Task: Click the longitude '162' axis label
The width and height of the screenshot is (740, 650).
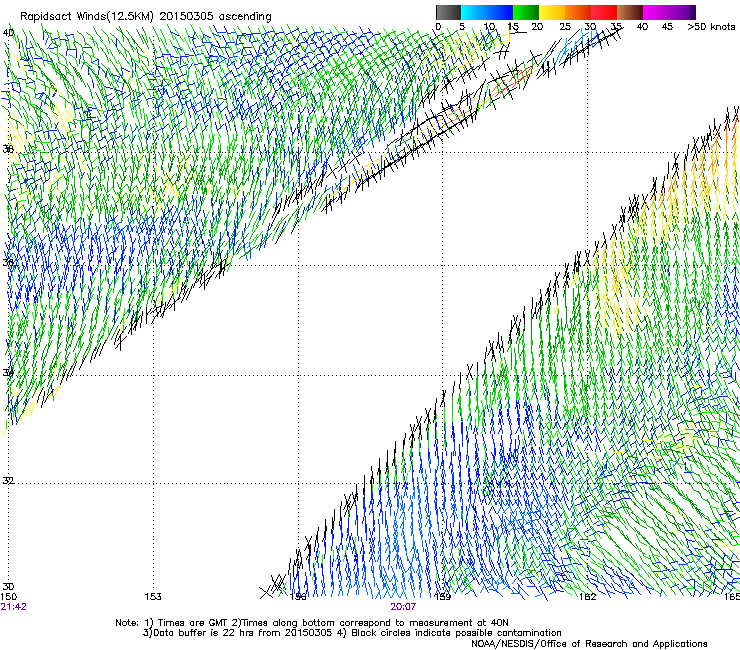Action: coord(588,596)
